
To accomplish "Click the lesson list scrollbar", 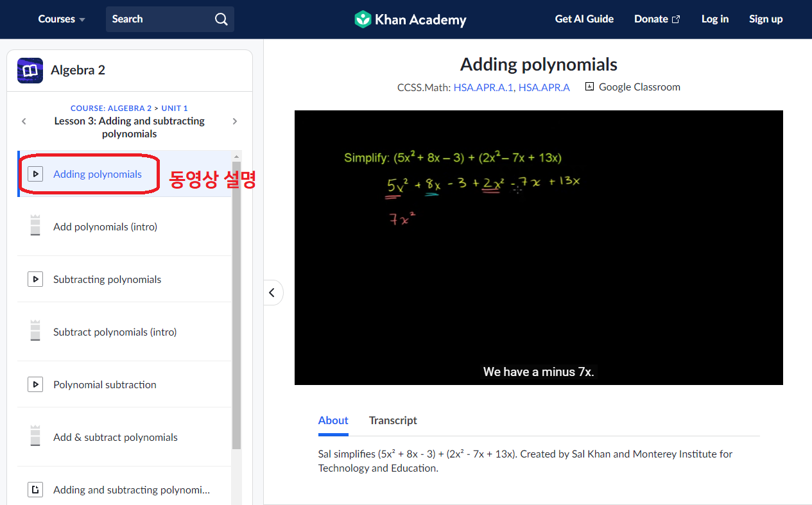I will [237, 305].
